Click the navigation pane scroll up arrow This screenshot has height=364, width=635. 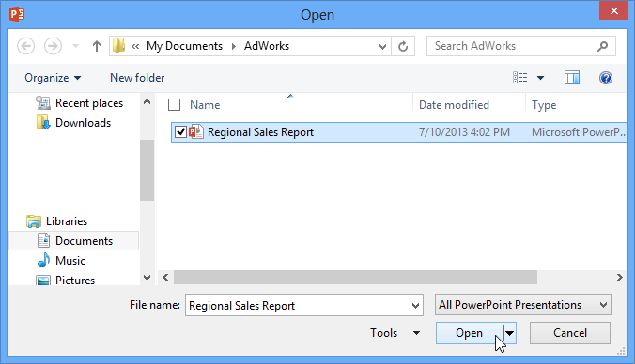coord(147,102)
